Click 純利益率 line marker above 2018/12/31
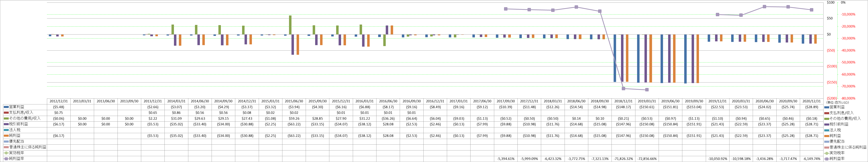This screenshot has height=162, width=868. tap(623, 89)
